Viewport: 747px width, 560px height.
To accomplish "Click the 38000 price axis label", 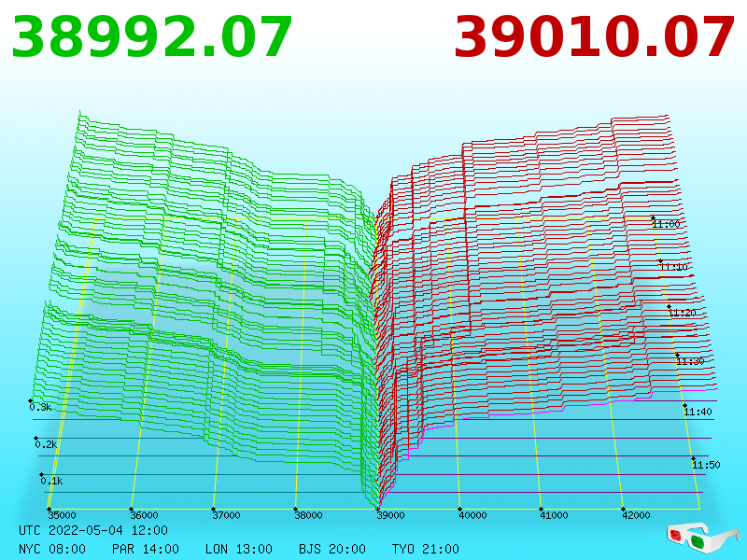I will coord(309,515).
